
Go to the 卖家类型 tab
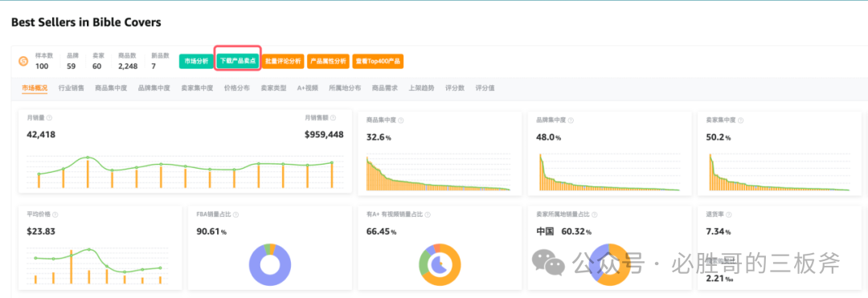click(273, 88)
